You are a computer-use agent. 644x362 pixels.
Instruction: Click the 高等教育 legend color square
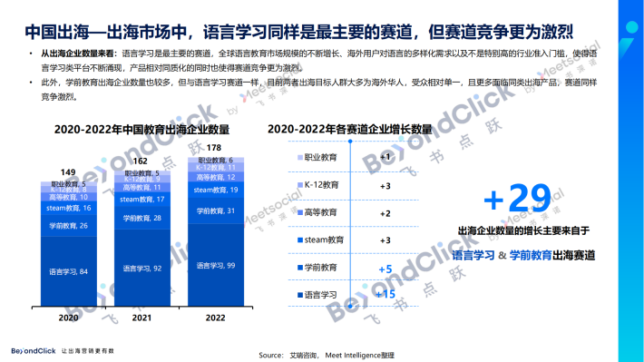coord(300,212)
